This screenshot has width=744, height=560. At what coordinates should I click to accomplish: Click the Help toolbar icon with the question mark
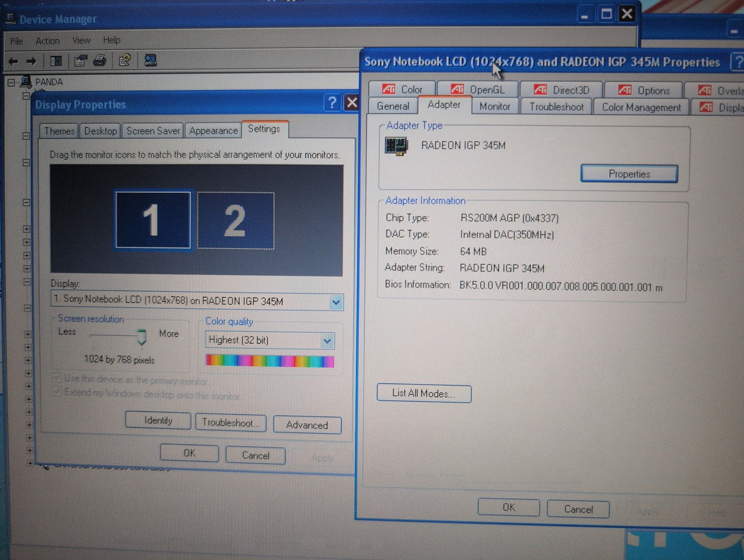[125, 60]
